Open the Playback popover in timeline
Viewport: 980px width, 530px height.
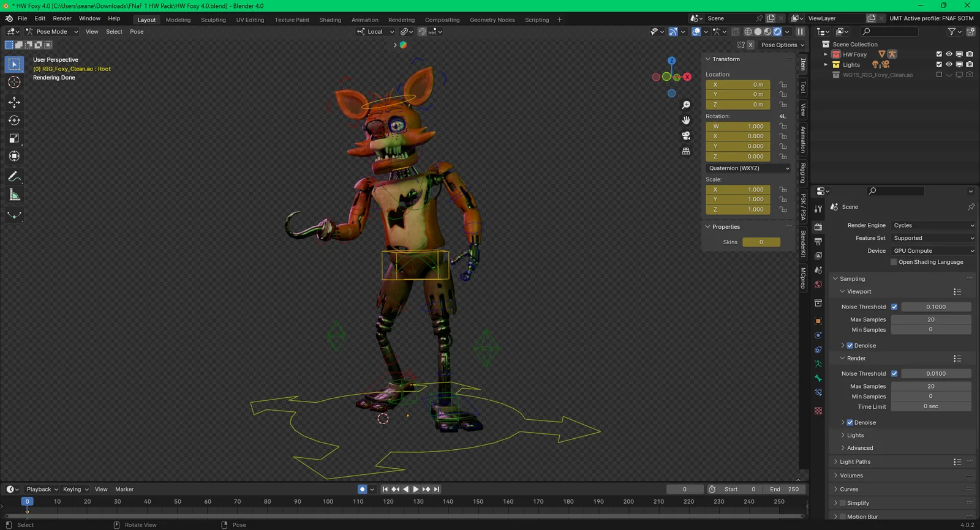pos(42,489)
